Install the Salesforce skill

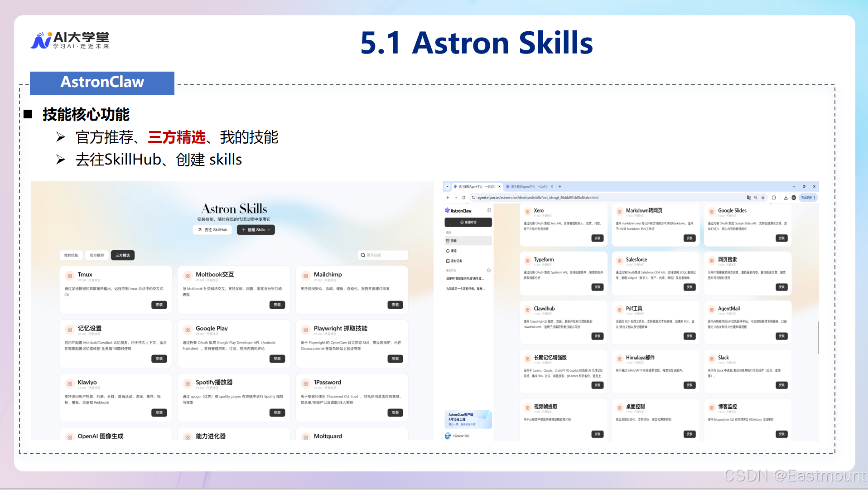click(x=690, y=287)
